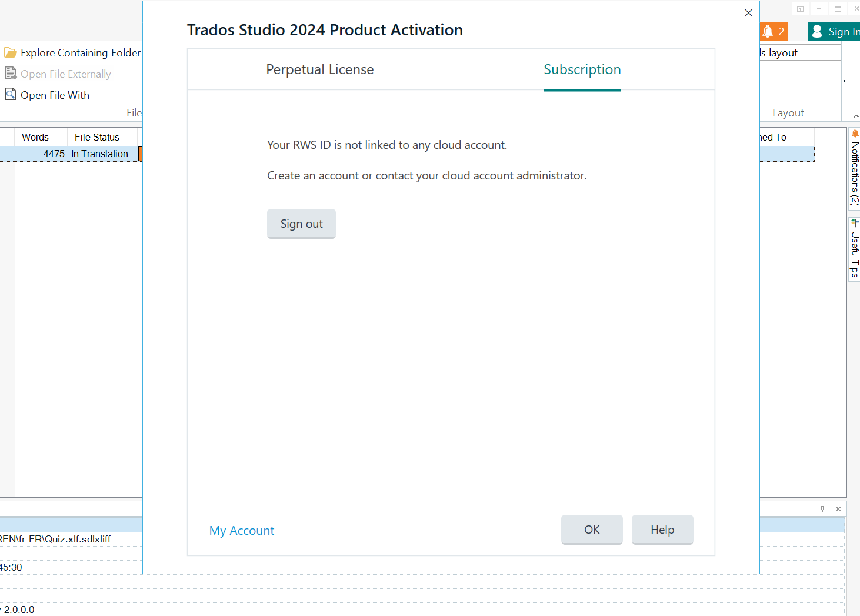Open Help in the activation dialog
860x616 pixels.
point(662,530)
